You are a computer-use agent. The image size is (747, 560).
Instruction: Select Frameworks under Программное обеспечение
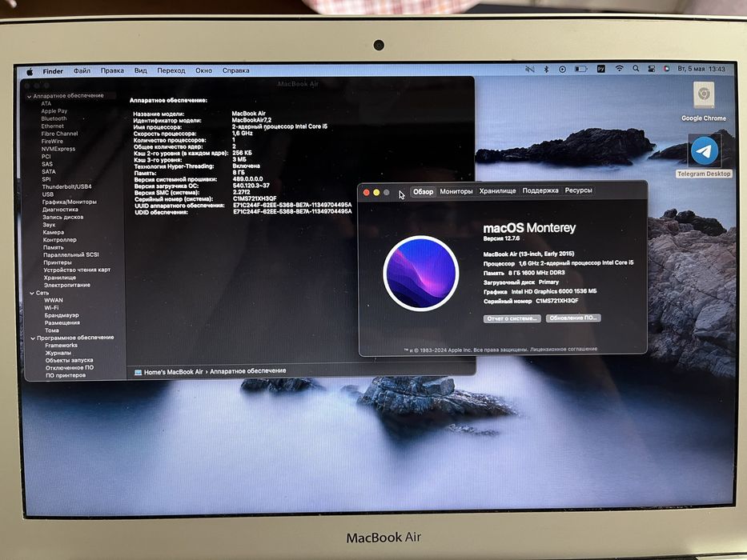click(61, 346)
